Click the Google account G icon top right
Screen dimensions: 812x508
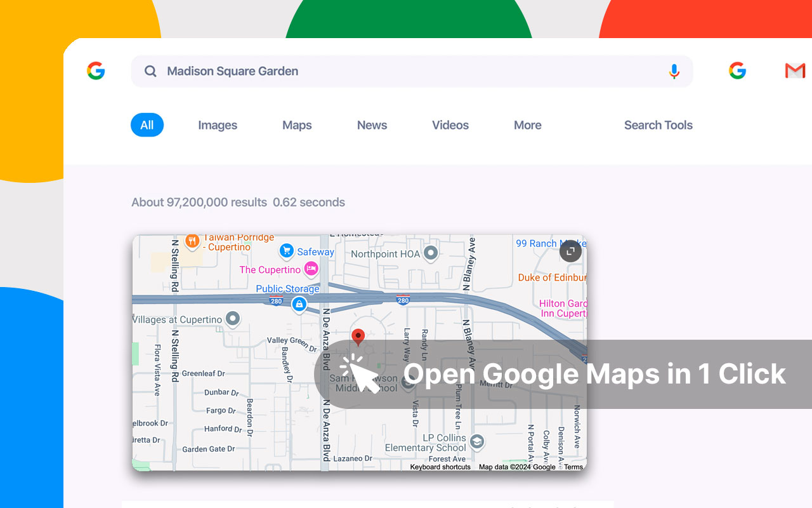click(x=737, y=70)
